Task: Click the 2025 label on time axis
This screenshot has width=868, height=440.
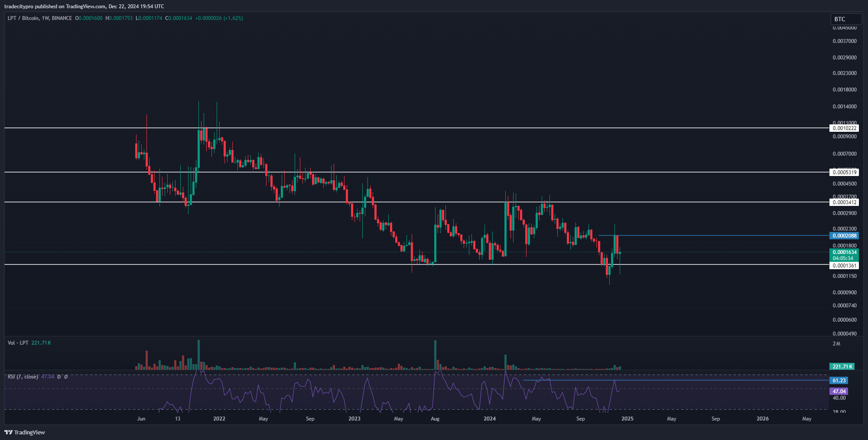Action: tap(627, 419)
